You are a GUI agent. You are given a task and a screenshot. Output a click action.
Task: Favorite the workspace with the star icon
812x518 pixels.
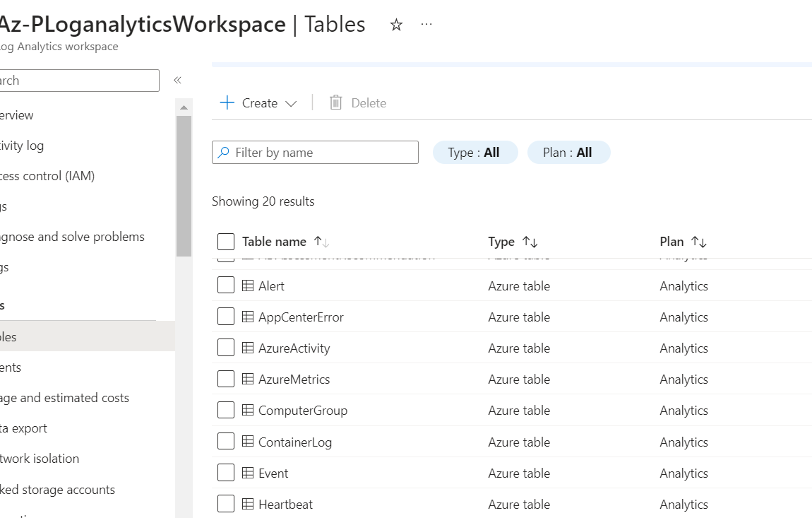(x=396, y=24)
